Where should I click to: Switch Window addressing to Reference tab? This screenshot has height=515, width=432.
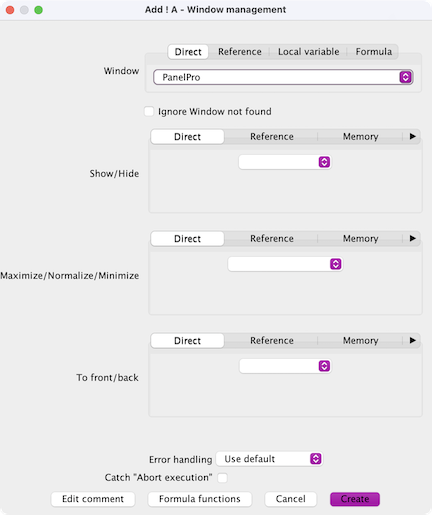pos(240,52)
